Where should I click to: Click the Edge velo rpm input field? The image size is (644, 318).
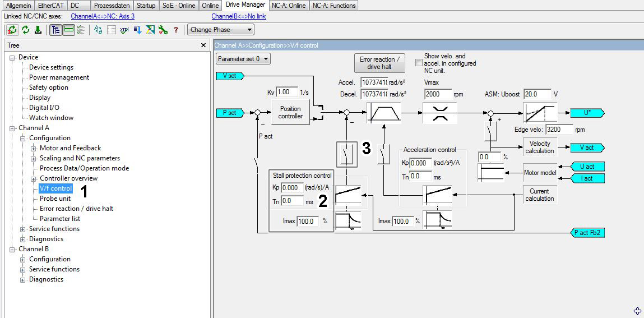tap(559, 130)
